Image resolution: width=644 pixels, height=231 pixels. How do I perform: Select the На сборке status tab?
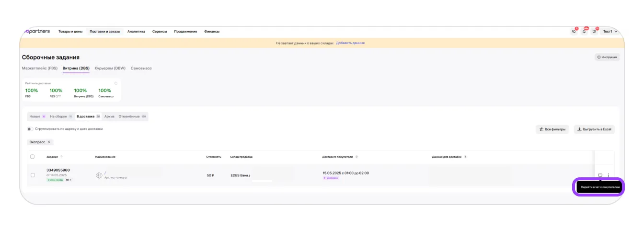61,116
